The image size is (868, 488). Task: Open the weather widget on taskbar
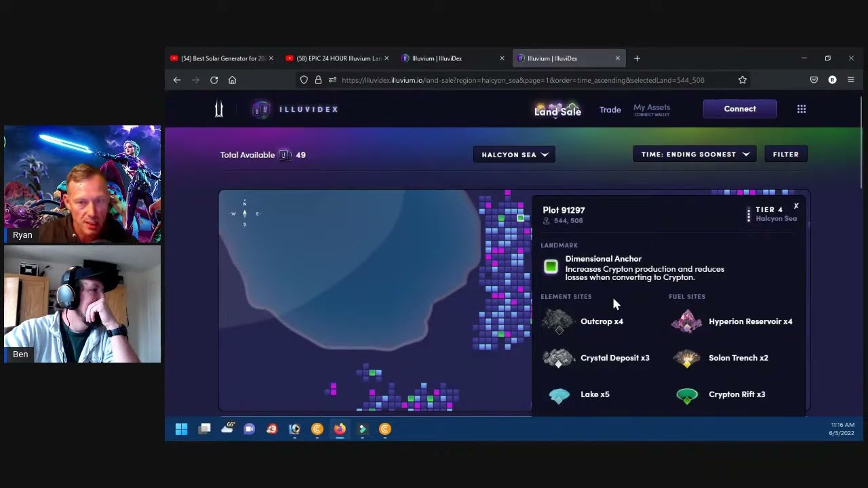point(227,428)
